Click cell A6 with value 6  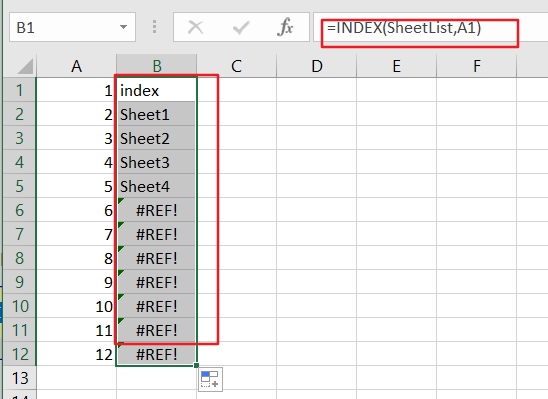click(76, 210)
